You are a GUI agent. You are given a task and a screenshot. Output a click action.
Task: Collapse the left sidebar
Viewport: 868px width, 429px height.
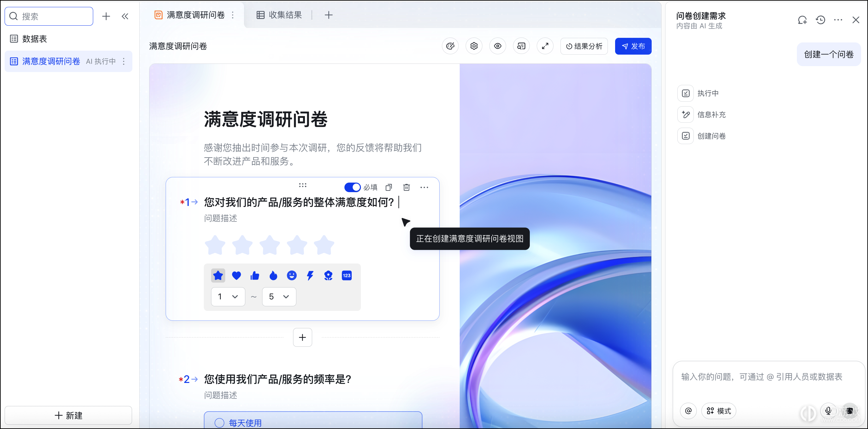[125, 16]
